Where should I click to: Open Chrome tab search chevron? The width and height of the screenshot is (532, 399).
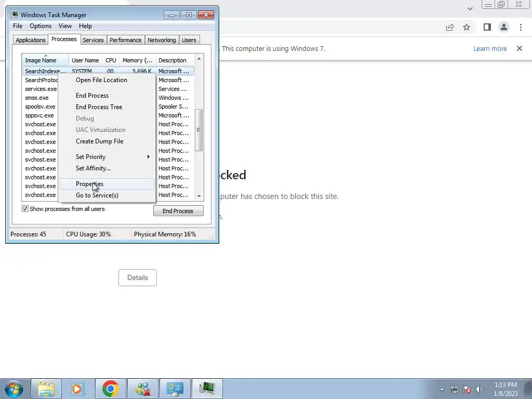click(470, 9)
